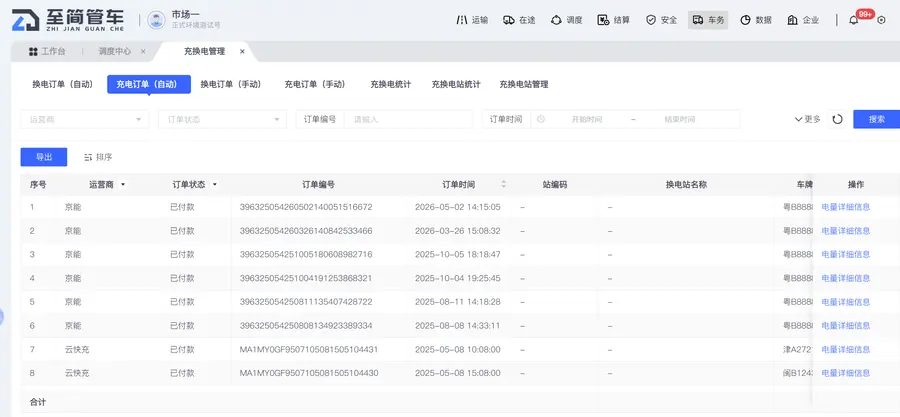Expand the 订单状态 filter dropdown
Viewport: 900px width, 417px height.
[222, 119]
